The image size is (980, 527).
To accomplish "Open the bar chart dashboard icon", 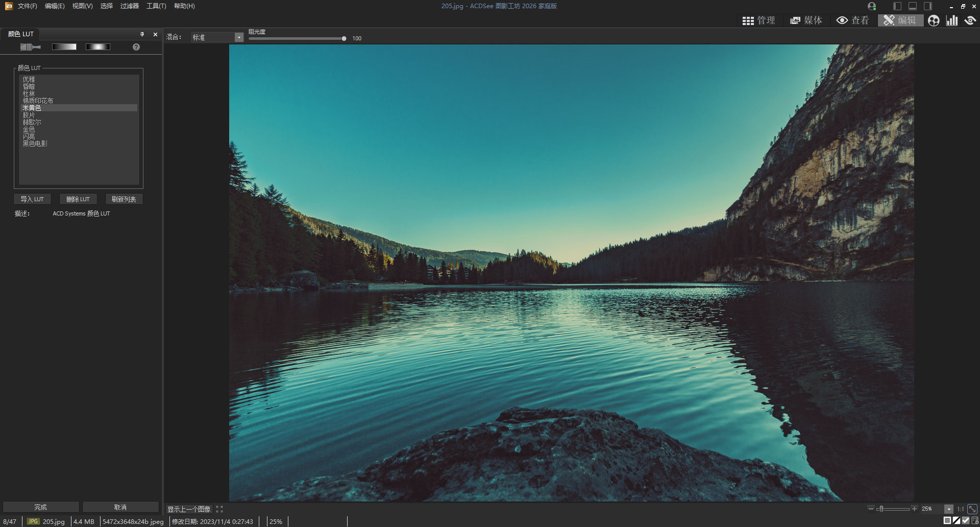I will coord(952,20).
